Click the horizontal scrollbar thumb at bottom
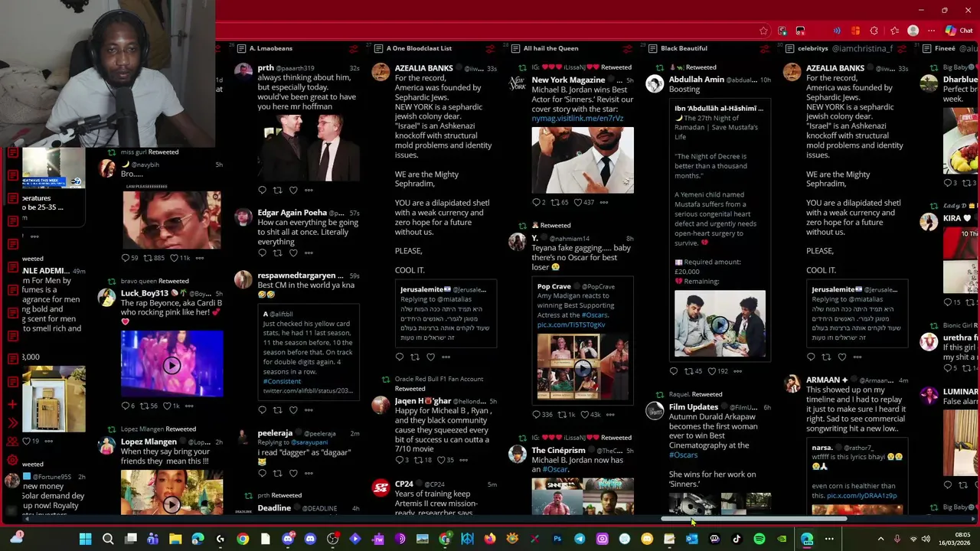Screen dimensions: 980x551 pyautogui.click(x=753, y=519)
